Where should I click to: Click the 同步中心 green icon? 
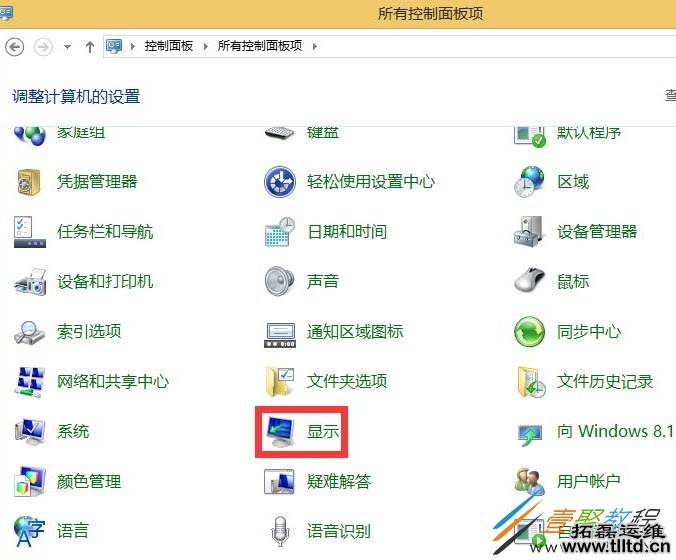point(529,332)
